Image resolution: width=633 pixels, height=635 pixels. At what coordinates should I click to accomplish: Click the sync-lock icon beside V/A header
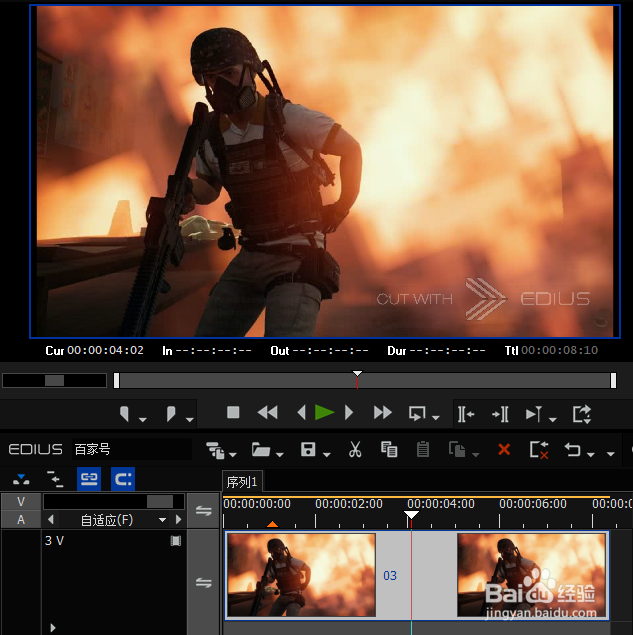[x=204, y=511]
